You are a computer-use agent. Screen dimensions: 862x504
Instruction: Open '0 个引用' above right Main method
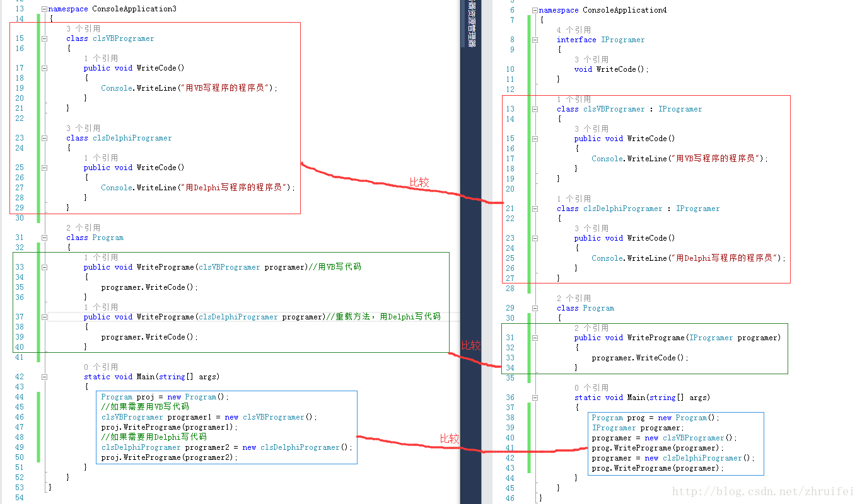[591, 387]
